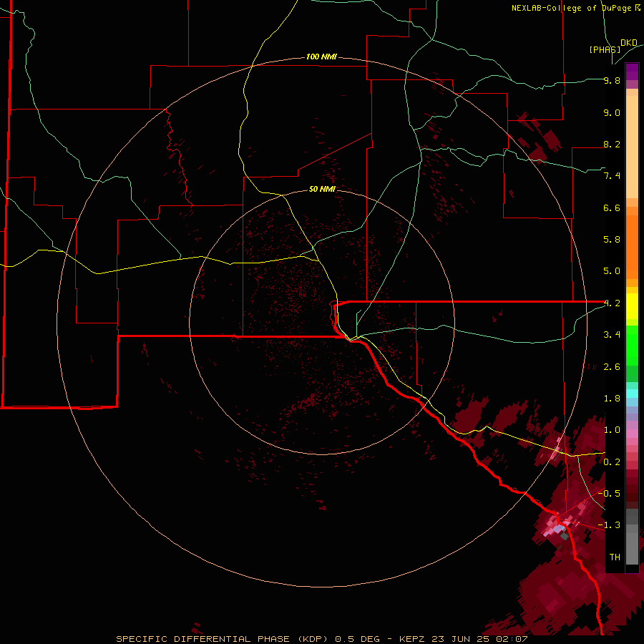Click the bright green band of the color bar
644x644 pixels.
[632, 345]
